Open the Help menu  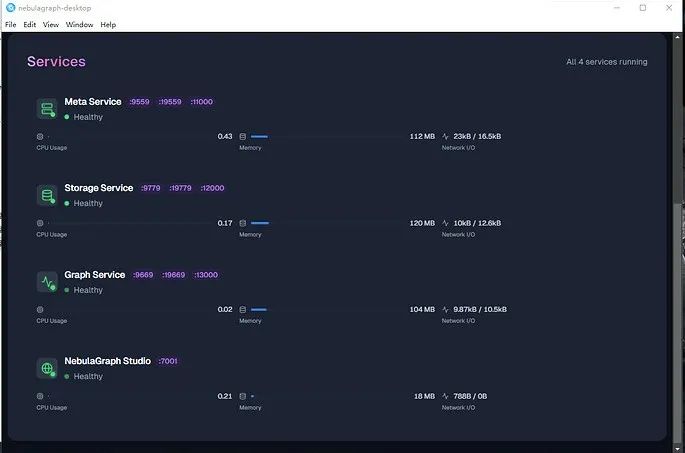point(108,24)
